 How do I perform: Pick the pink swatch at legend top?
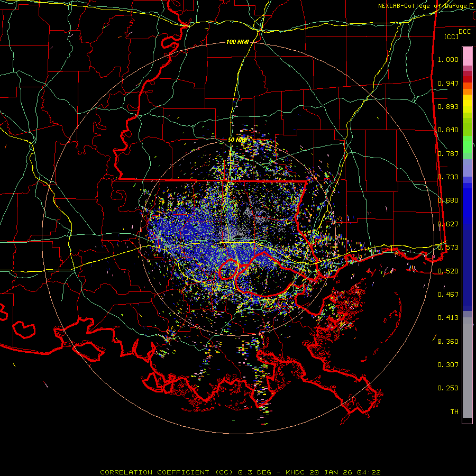tap(467, 57)
